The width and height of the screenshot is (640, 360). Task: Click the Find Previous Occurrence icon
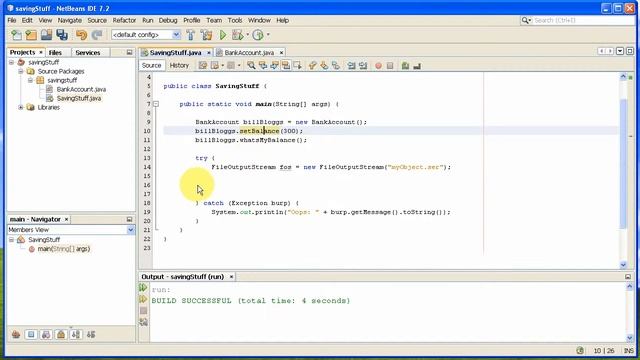click(263, 65)
